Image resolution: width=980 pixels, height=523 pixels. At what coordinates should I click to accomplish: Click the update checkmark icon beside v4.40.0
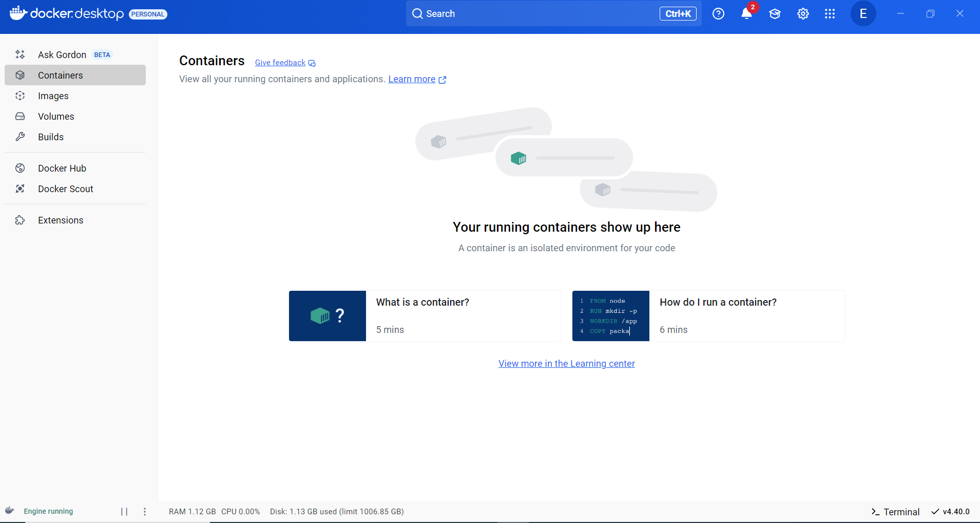(x=935, y=511)
